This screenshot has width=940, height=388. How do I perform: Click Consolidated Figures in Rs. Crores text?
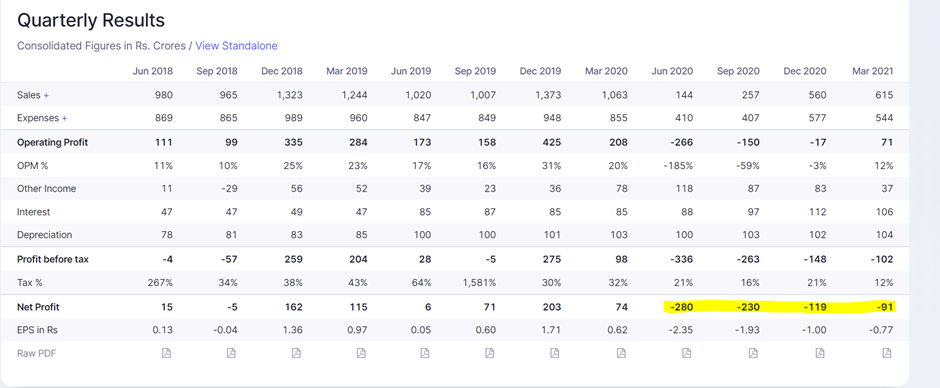click(101, 46)
